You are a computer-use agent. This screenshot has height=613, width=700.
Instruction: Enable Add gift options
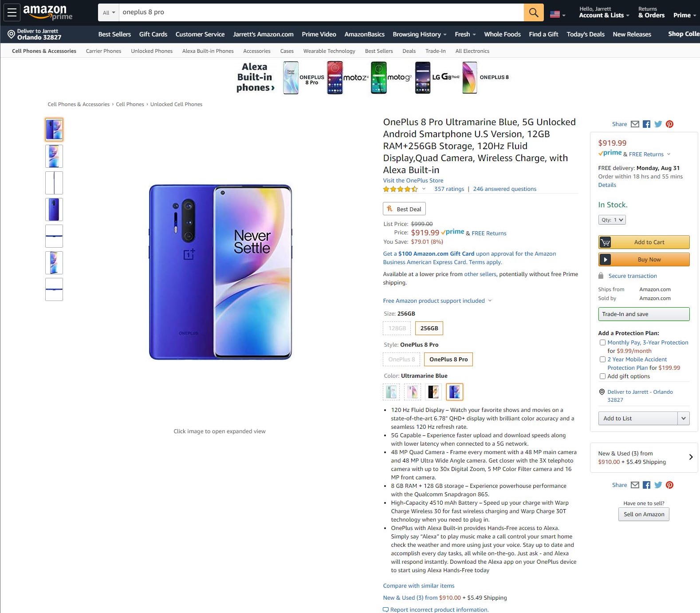(602, 376)
